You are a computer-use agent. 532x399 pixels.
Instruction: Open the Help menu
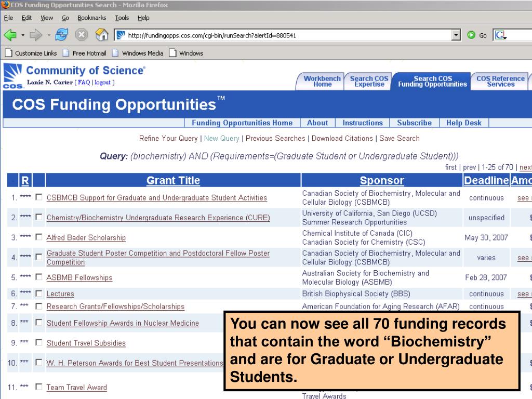(x=143, y=18)
